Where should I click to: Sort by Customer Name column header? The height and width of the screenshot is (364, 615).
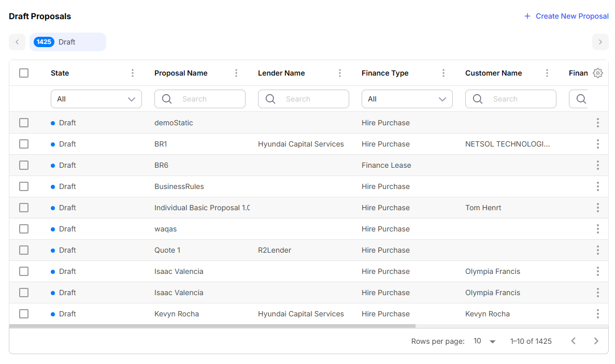pos(493,73)
